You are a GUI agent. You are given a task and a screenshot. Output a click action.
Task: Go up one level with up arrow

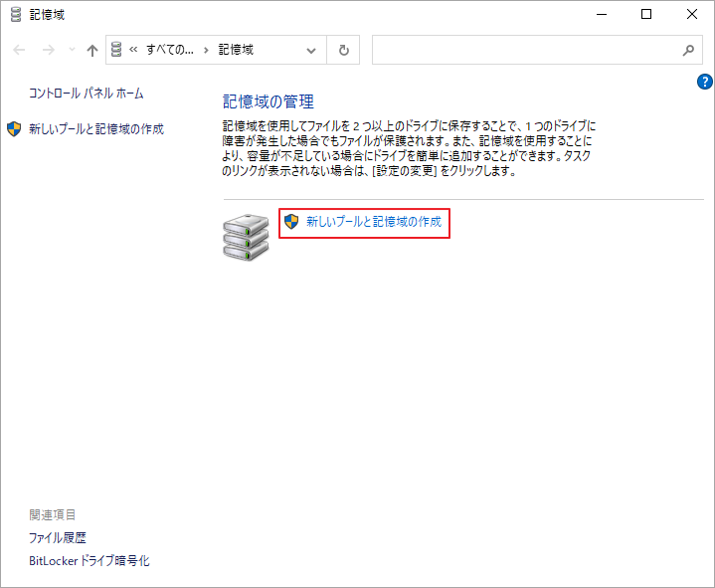click(92, 50)
